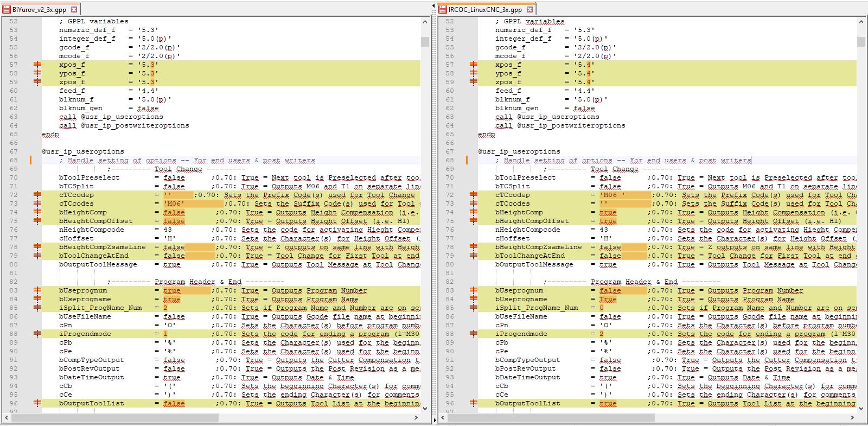Click diff marker on line 59 in BiYurov pane
This screenshot has height=426, width=868.
click(37, 82)
